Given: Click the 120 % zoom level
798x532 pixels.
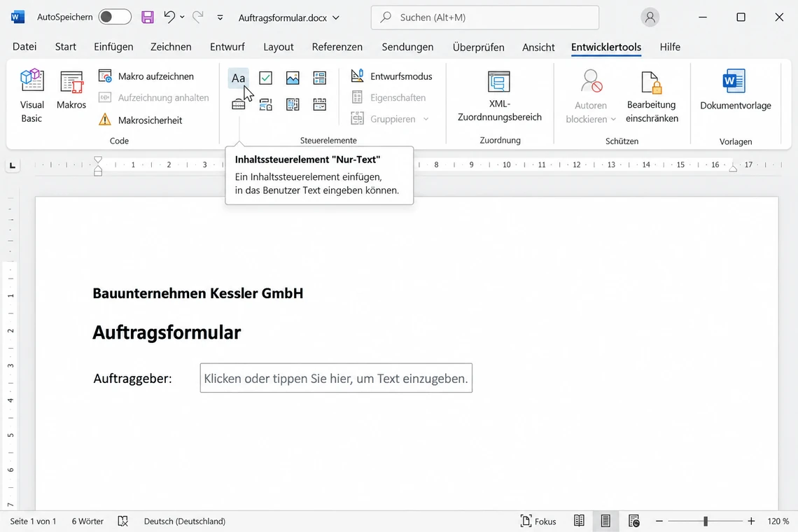Looking at the screenshot, I should [x=778, y=521].
